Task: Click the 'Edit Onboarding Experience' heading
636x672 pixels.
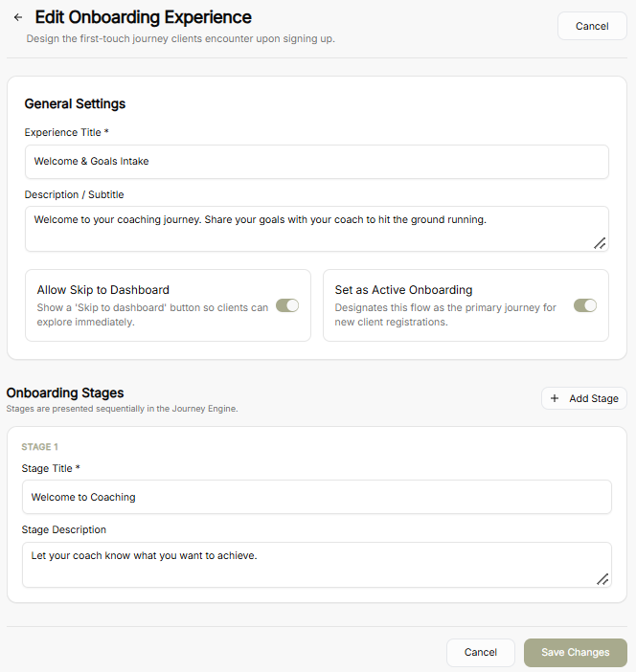Action: (x=144, y=17)
